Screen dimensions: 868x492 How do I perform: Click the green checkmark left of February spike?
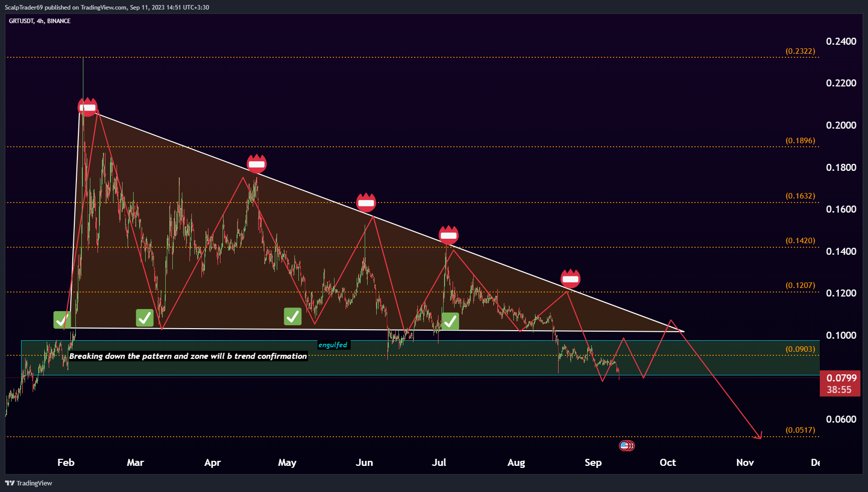point(62,320)
